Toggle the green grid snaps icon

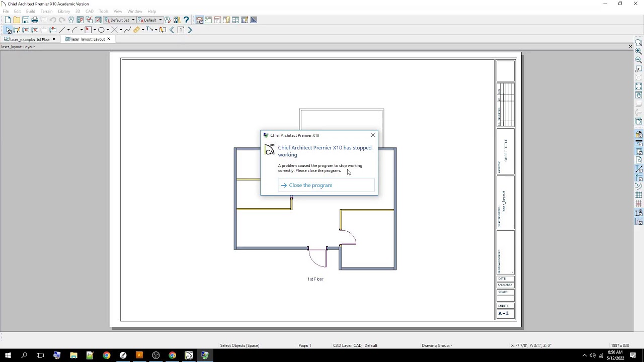pos(638,195)
